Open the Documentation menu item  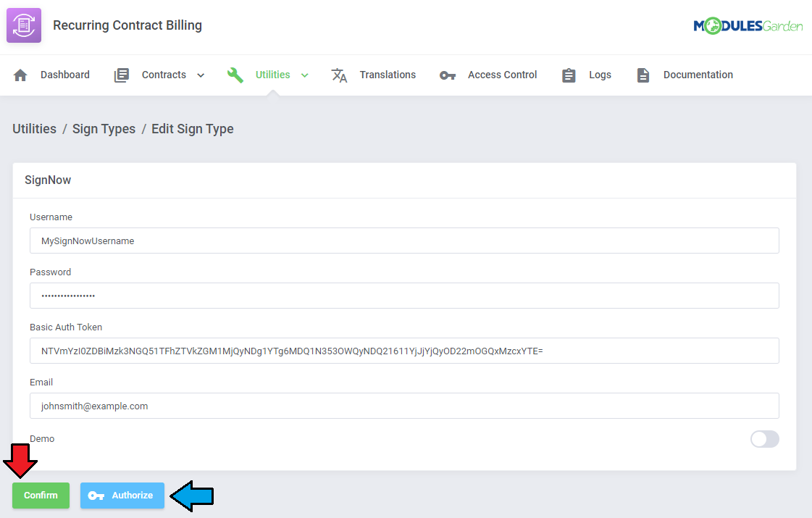tap(698, 75)
